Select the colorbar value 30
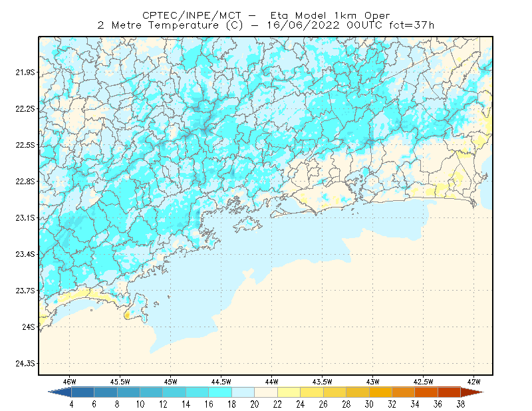Screen dimensions: 532x411 pyautogui.click(x=369, y=404)
